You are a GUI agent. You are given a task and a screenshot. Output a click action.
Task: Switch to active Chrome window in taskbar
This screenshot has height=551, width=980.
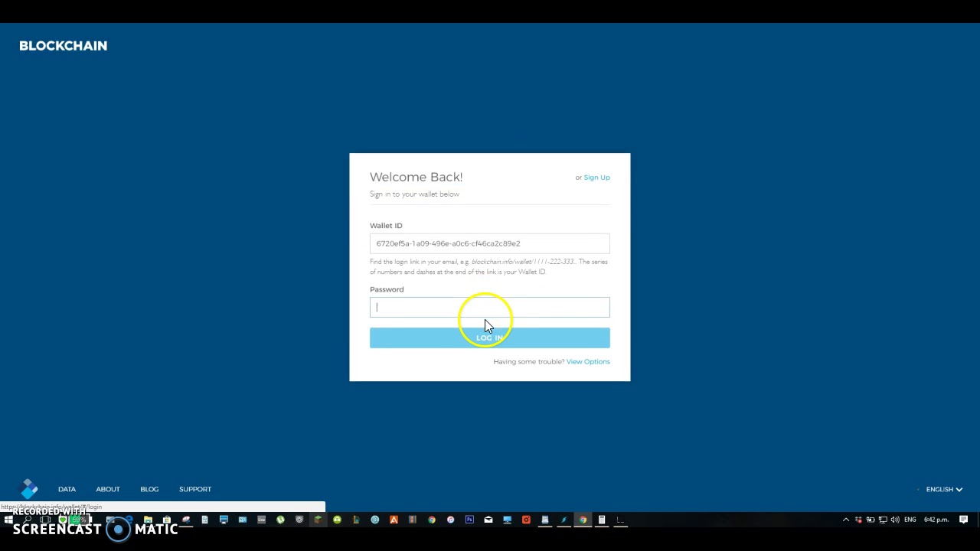click(583, 520)
